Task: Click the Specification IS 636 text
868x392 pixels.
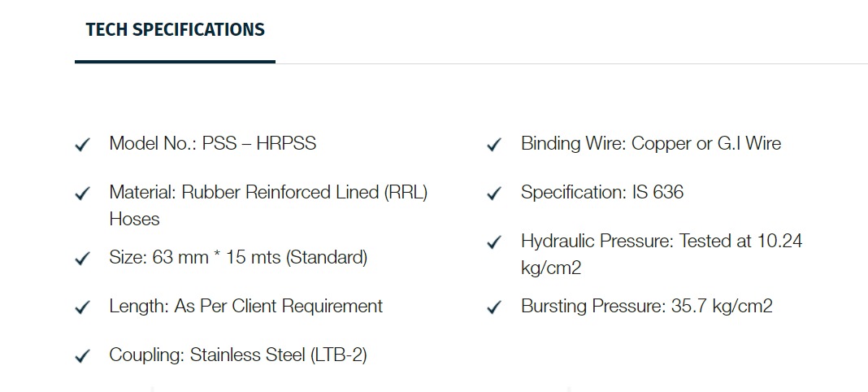Action: click(602, 192)
